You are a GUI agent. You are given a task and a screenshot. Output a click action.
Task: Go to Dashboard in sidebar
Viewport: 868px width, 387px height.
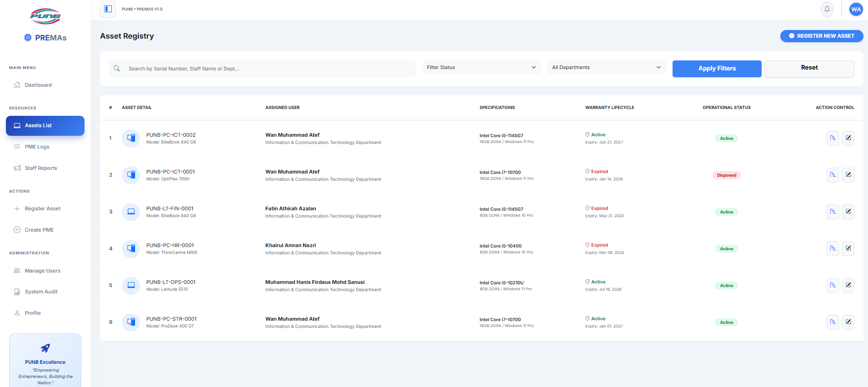(45, 85)
